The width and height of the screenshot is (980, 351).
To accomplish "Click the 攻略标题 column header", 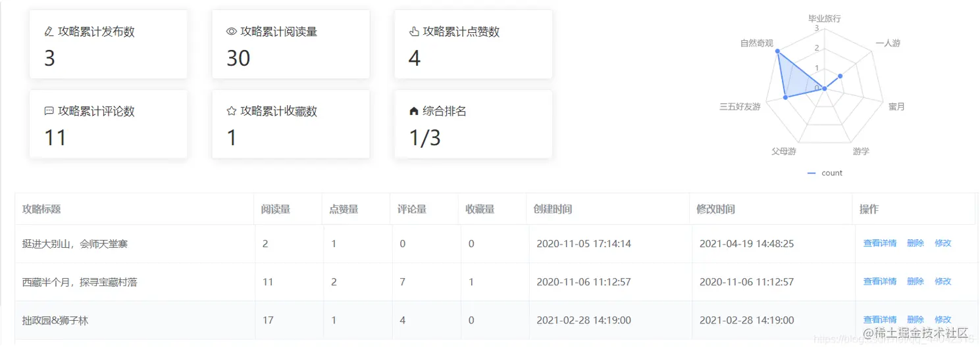I will pos(134,209).
